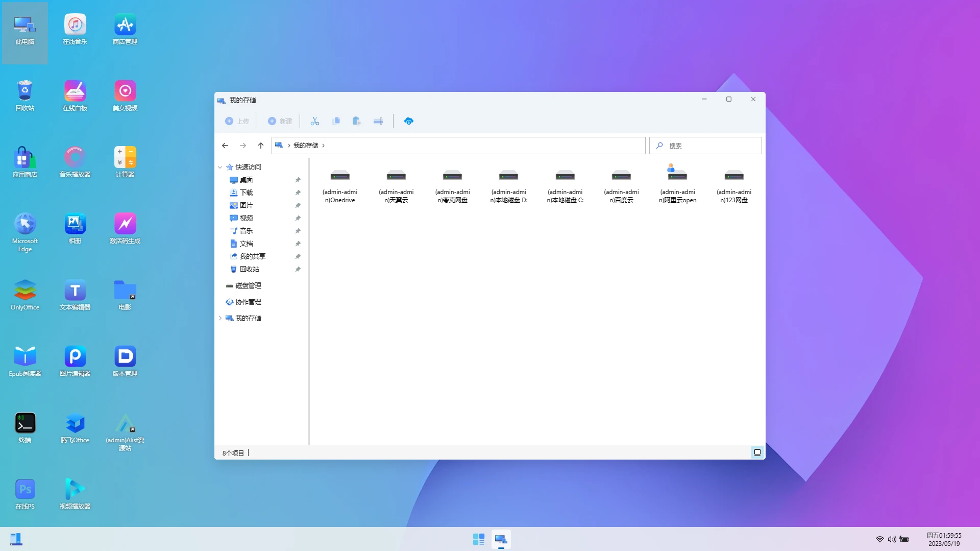Open the OnlyOffice desktop icon
The height and width of the screenshot is (551, 980).
tap(25, 295)
